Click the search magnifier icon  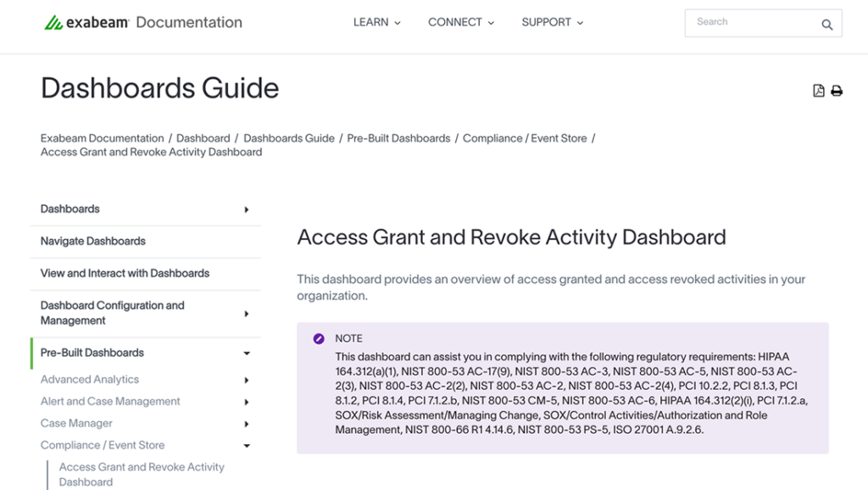point(826,25)
